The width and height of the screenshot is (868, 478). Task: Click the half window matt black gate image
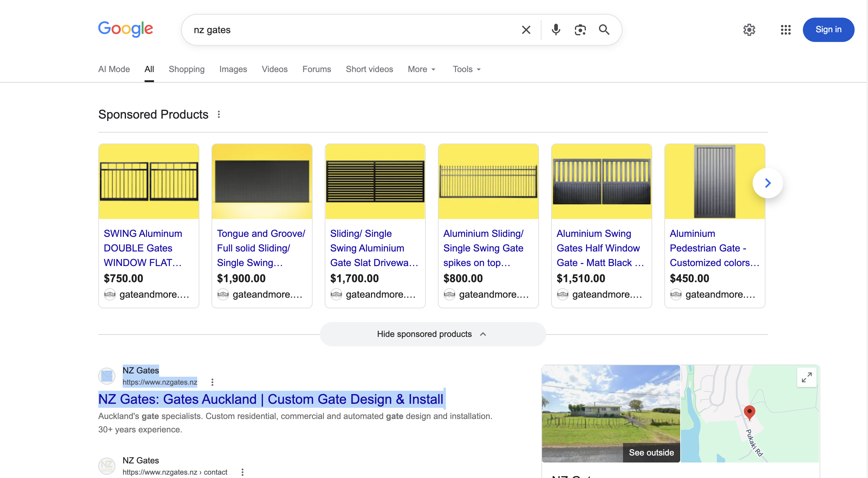pyautogui.click(x=601, y=181)
